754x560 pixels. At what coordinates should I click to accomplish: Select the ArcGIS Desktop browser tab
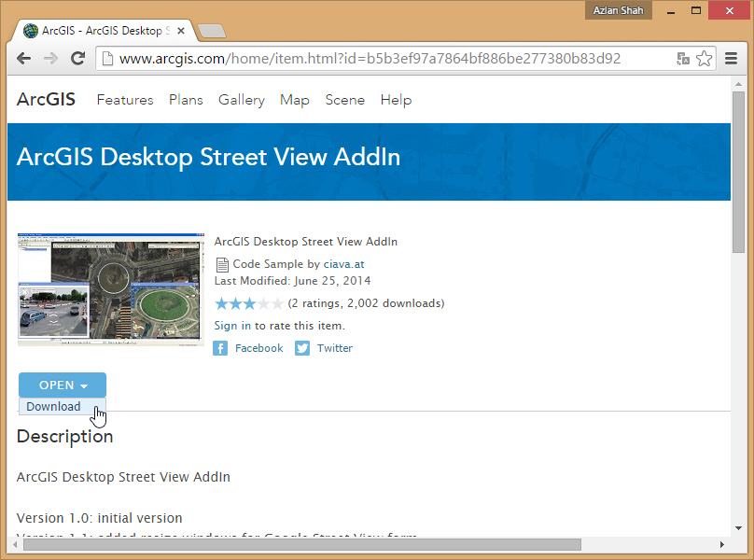pyautogui.click(x=103, y=31)
